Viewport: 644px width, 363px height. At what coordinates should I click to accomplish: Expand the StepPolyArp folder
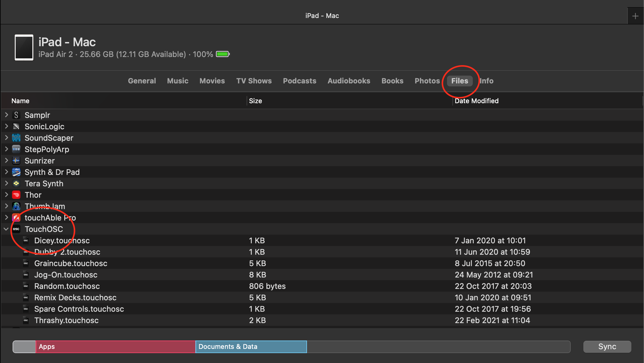[6, 149]
